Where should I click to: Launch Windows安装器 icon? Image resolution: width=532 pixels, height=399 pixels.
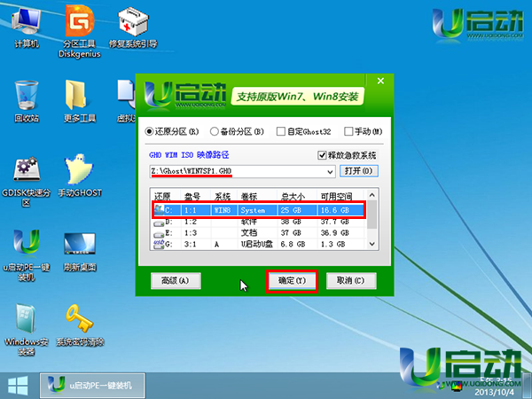(x=26, y=330)
